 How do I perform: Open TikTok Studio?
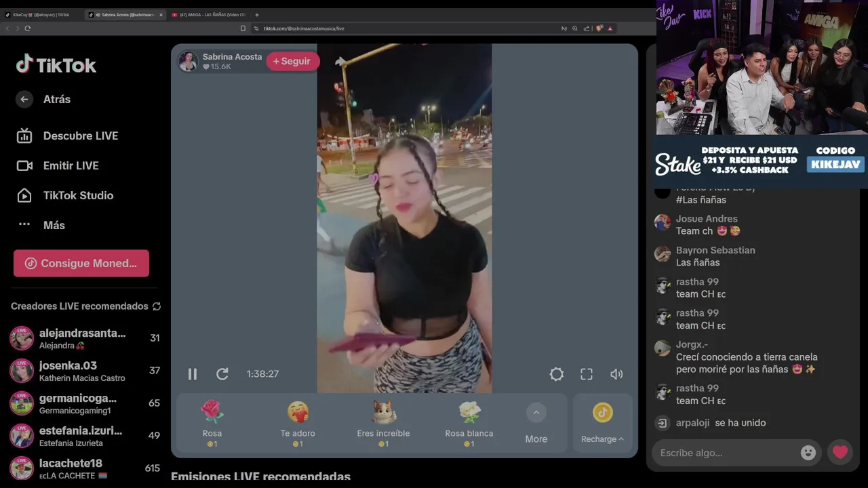click(65, 195)
